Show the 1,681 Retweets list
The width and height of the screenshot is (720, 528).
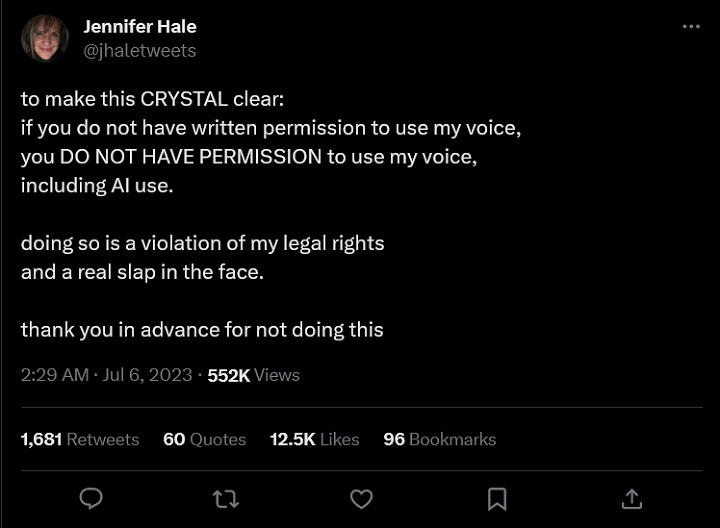point(80,439)
